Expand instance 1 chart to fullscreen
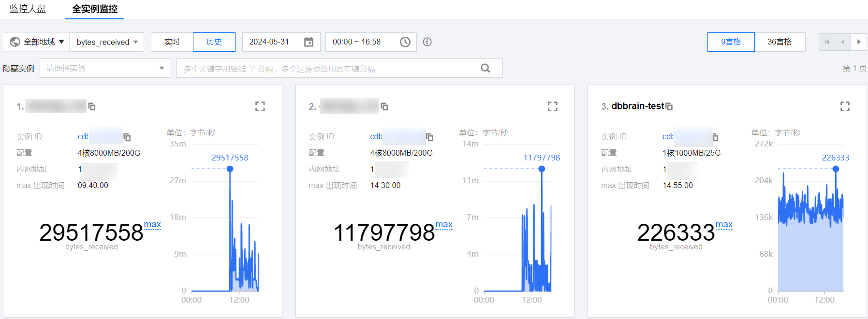 [260, 106]
